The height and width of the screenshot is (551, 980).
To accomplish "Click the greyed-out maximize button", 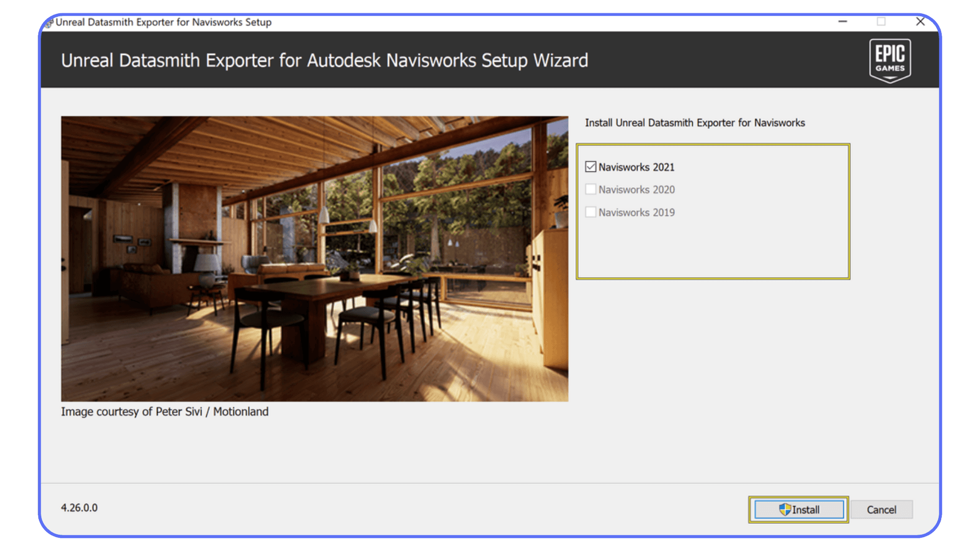I will click(881, 21).
